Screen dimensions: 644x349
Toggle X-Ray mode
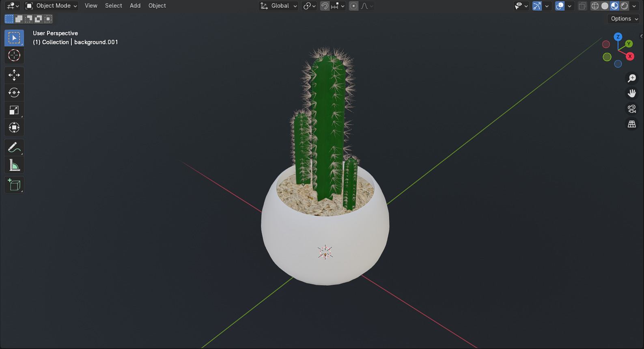click(x=582, y=6)
